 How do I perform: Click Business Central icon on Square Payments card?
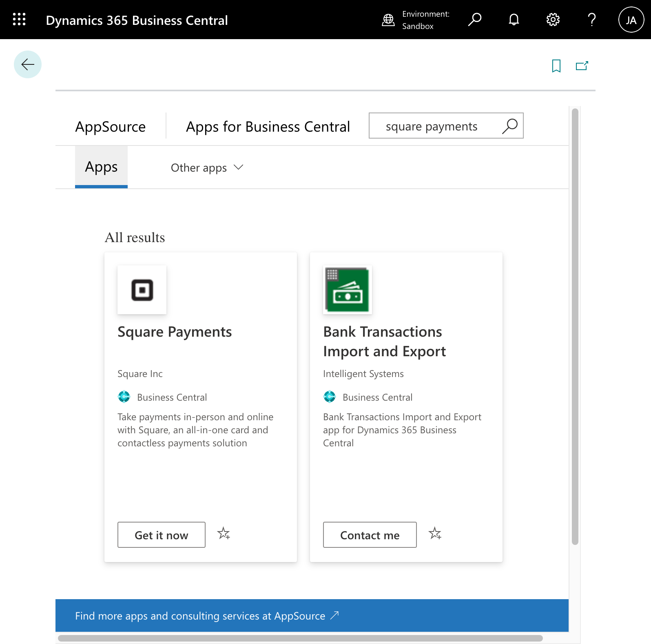124,397
